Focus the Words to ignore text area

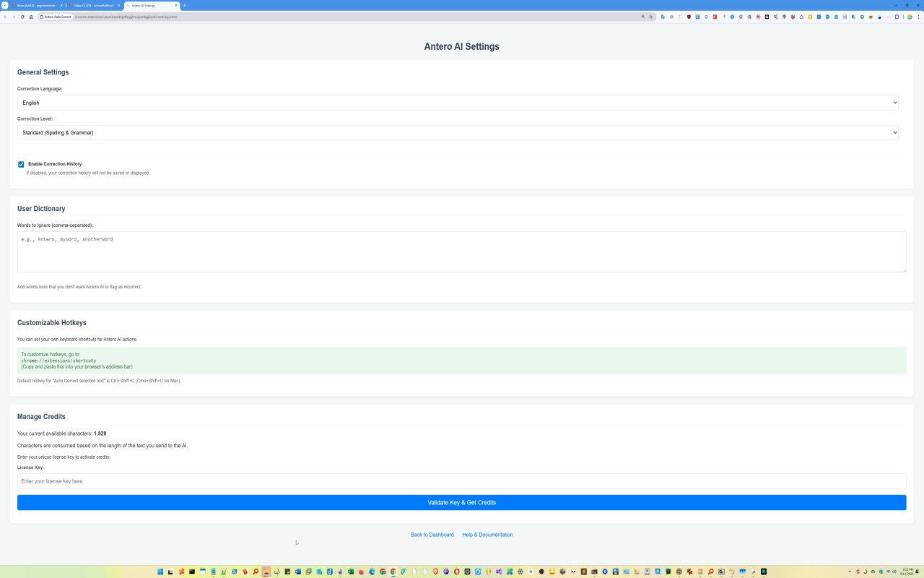tap(461, 251)
